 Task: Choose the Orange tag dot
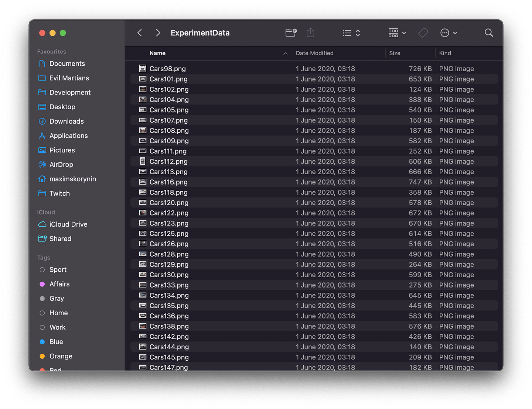pos(42,356)
